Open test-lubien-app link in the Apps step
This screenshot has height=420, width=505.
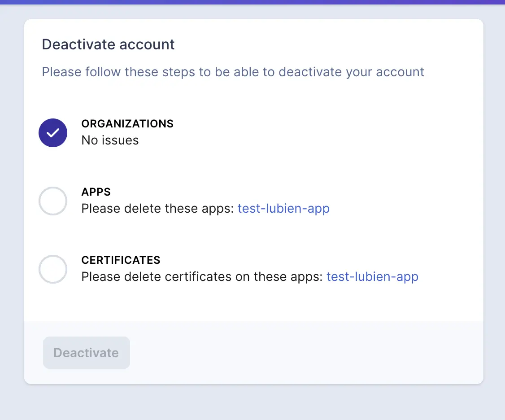283,209
